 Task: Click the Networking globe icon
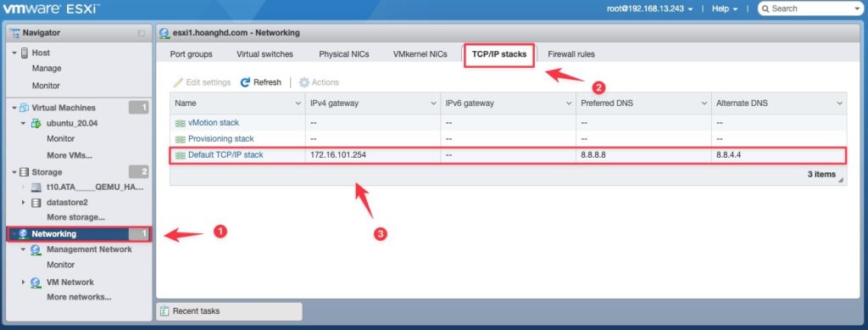[23, 234]
